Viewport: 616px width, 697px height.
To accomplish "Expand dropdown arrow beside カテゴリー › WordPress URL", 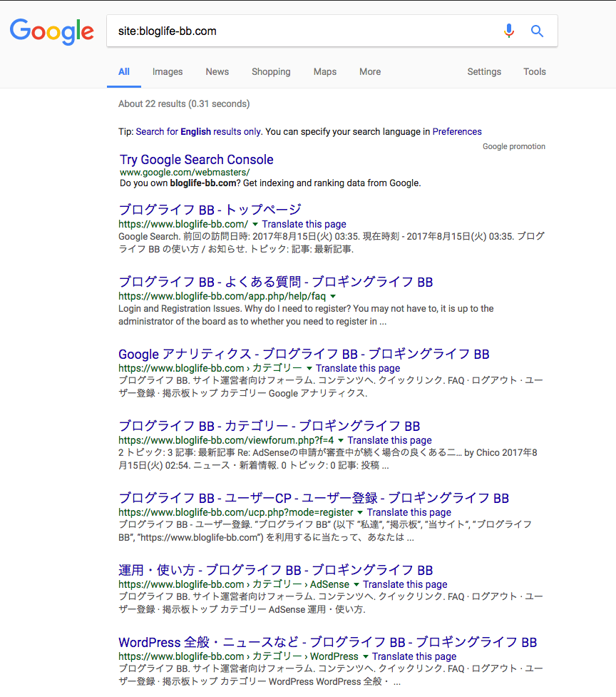I will [366, 656].
